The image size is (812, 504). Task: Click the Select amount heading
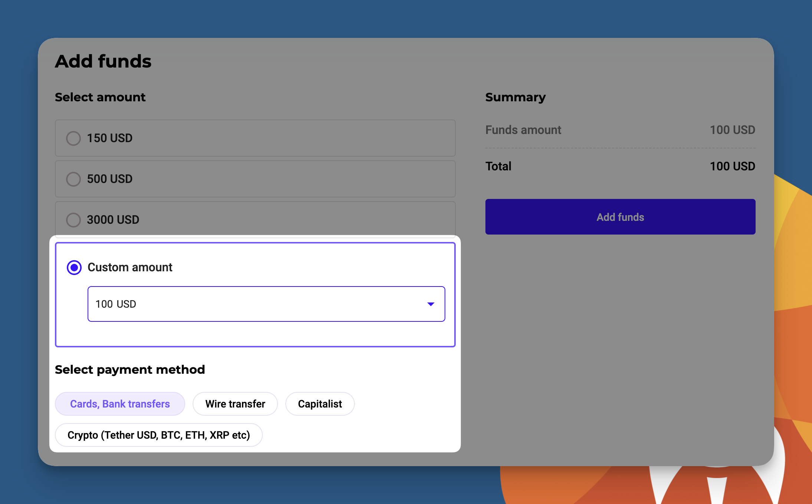point(100,97)
